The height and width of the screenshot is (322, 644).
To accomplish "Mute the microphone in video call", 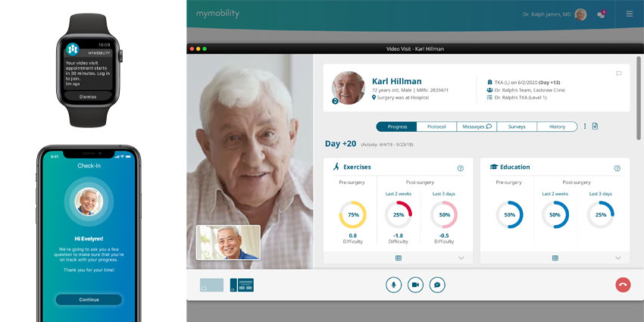I will point(393,285).
